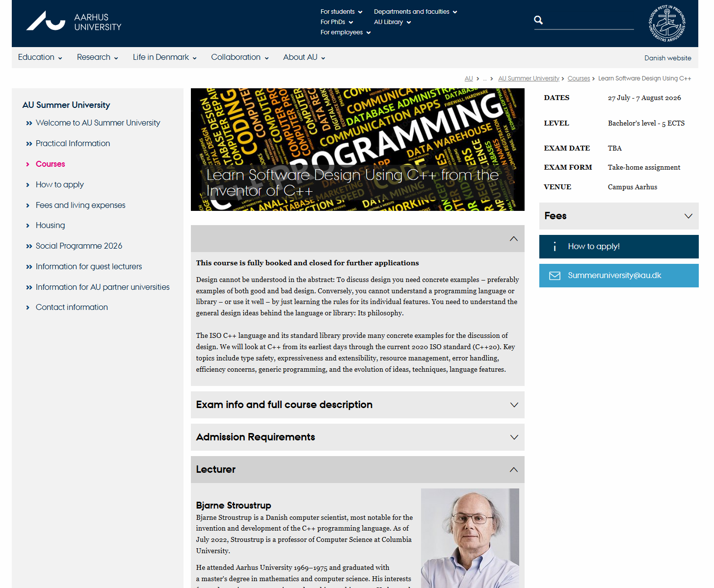714x588 pixels.
Task: Open the Life in Denmark menu
Action: [x=165, y=57]
